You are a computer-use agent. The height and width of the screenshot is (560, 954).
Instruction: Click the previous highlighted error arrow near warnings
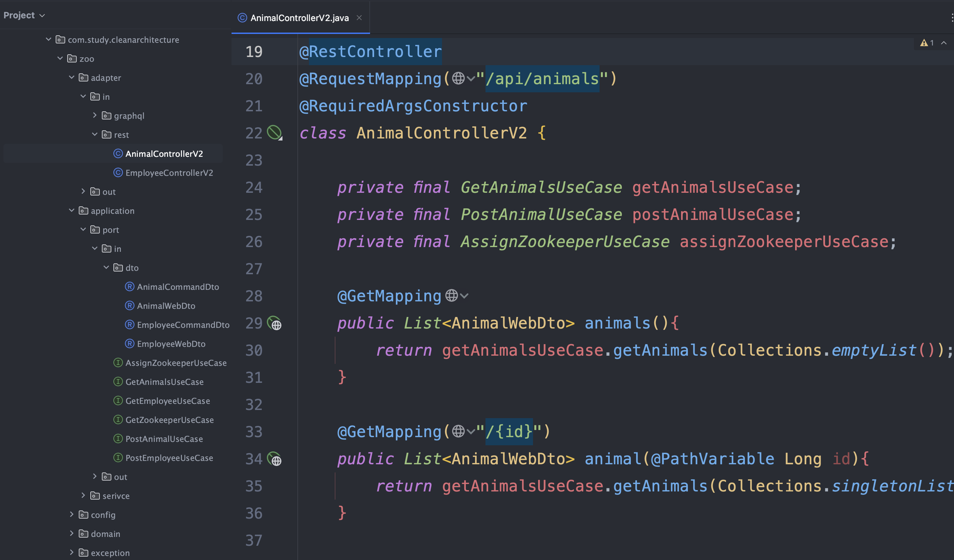pos(944,43)
